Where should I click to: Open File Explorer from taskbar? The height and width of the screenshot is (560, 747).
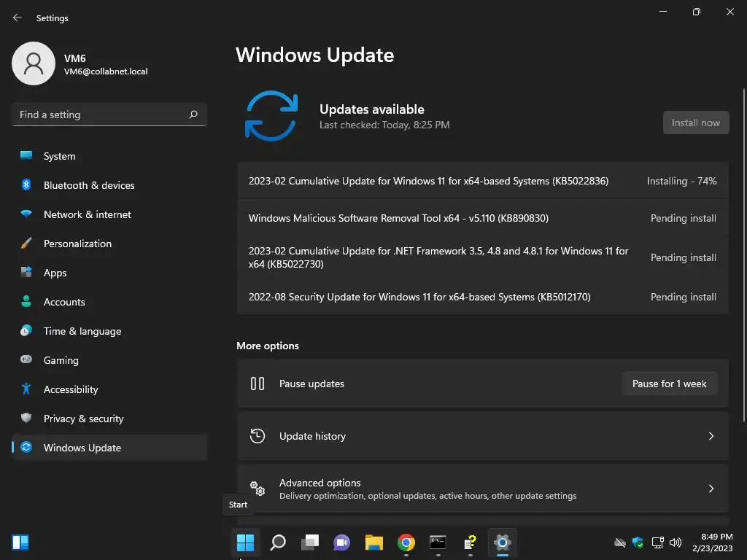pyautogui.click(x=374, y=542)
